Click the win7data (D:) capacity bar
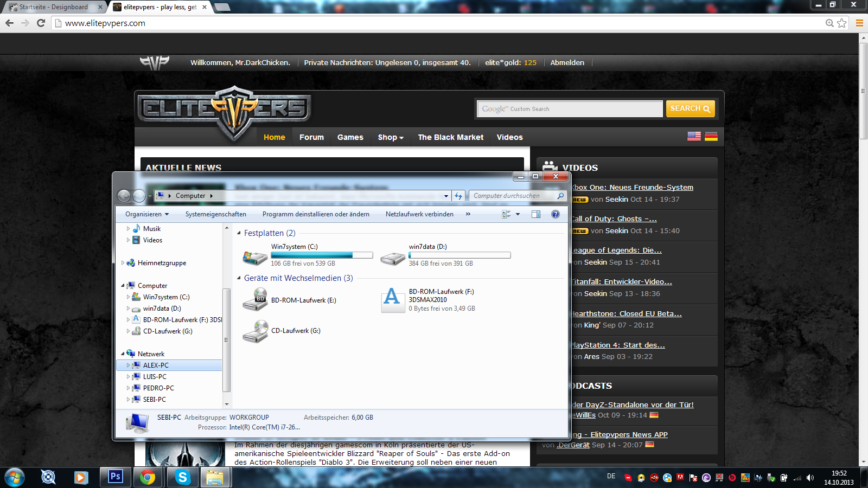Image resolution: width=868 pixels, height=488 pixels. [x=459, y=255]
